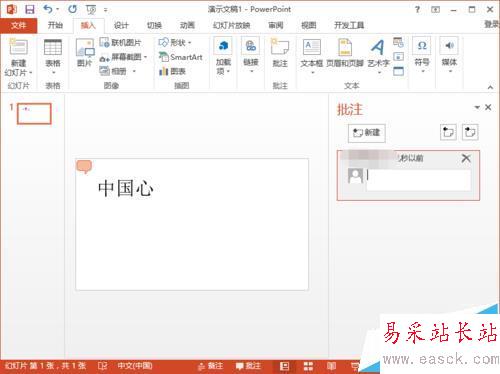
Task: Open the Developer (开发工具) tab
Action: (349, 25)
